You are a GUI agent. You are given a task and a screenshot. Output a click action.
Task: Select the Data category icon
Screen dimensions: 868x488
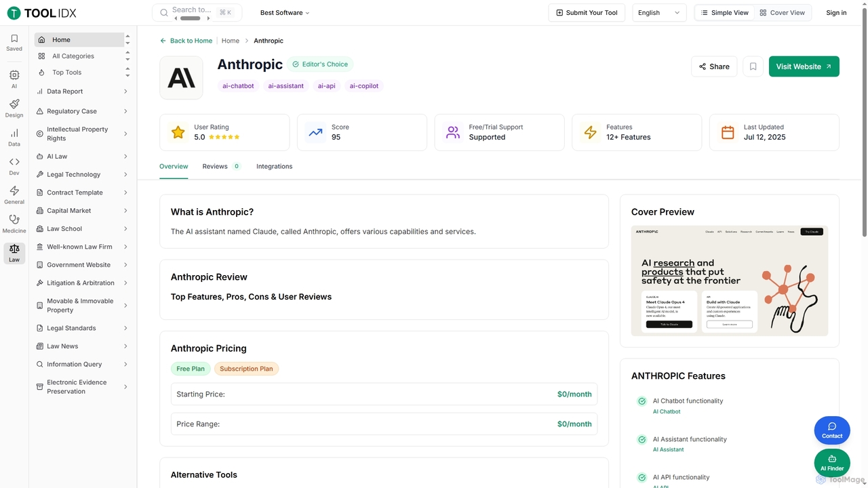click(x=14, y=133)
